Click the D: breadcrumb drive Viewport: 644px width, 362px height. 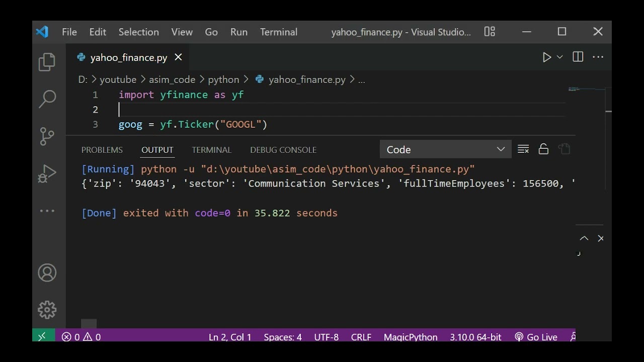83,79
